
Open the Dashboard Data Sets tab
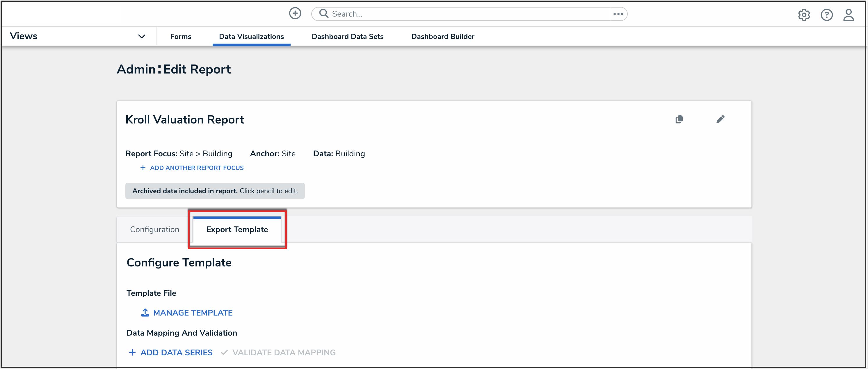click(x=347, y=36)
